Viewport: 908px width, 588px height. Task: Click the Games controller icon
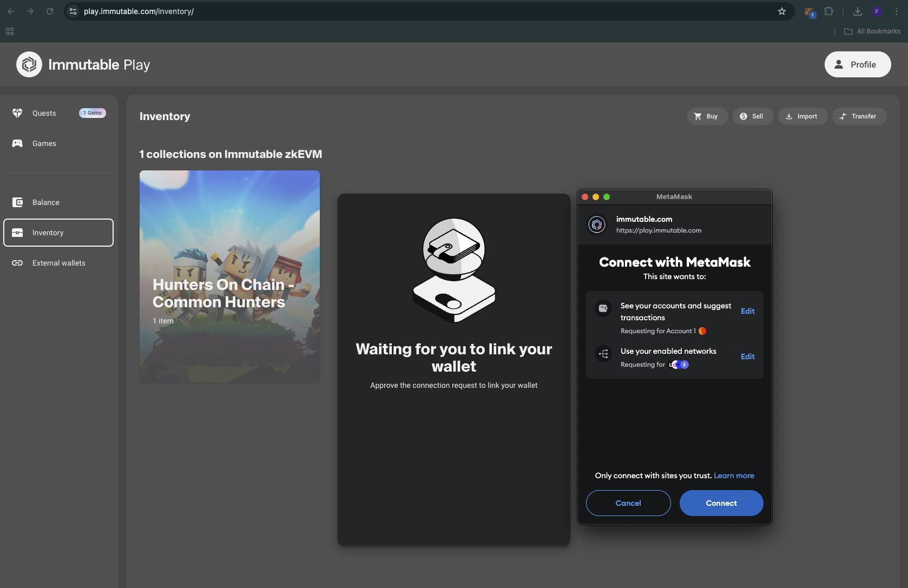pos(17,143)
